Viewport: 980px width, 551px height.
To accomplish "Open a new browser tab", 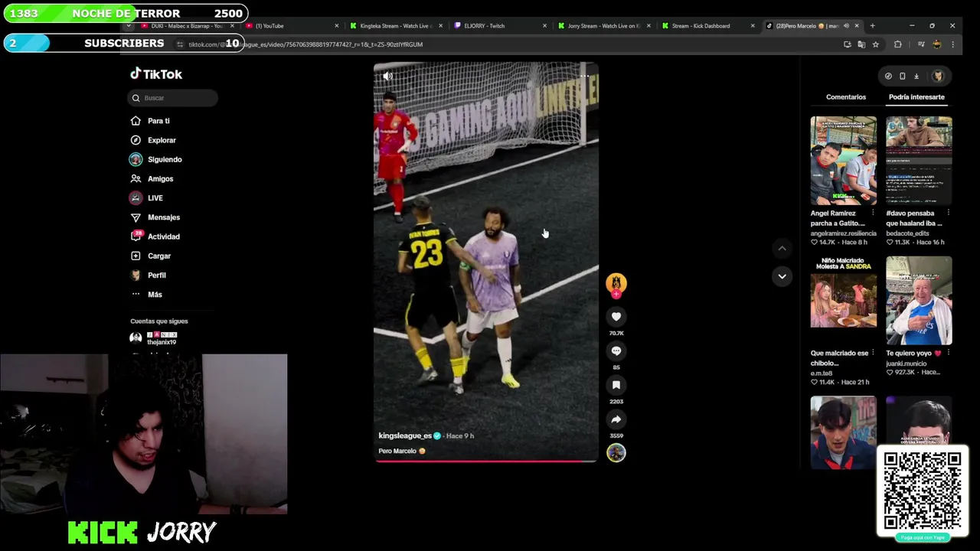I will pos(872,26).
